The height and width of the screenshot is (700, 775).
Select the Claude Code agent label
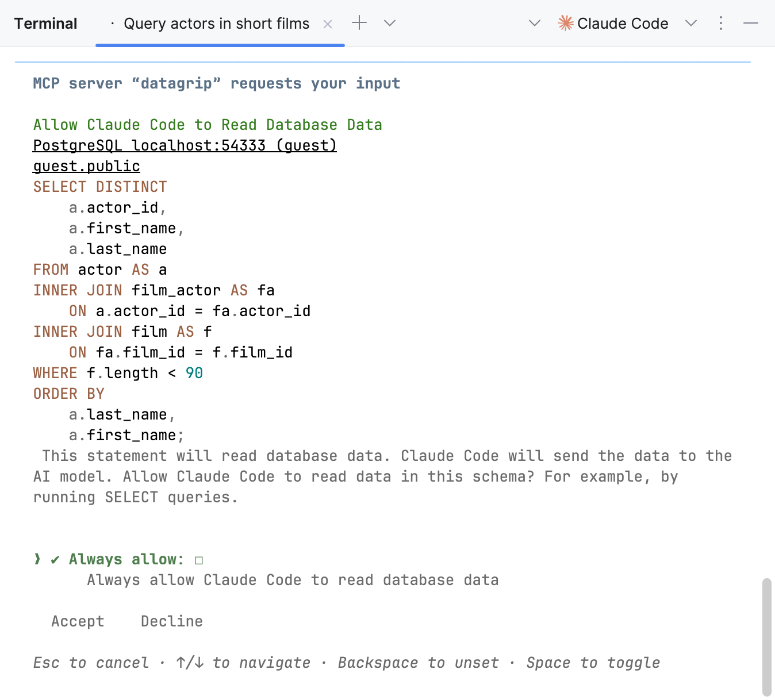click(623, 24)
